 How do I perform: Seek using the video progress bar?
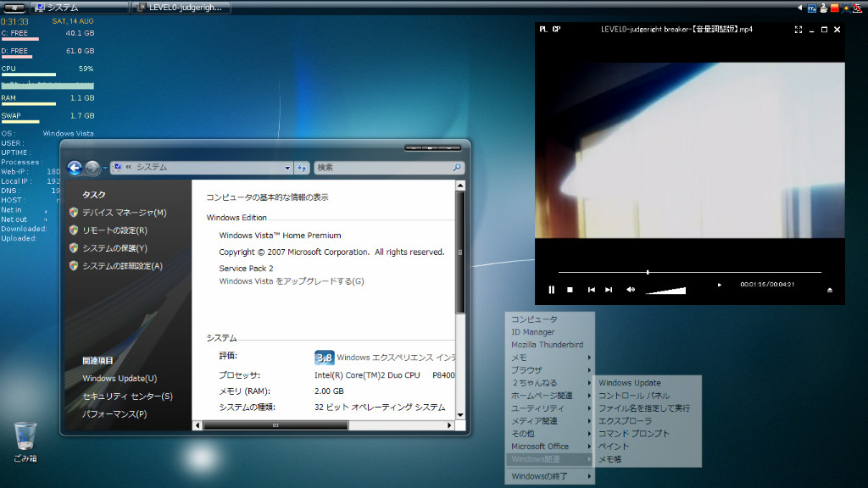[690, 272]
